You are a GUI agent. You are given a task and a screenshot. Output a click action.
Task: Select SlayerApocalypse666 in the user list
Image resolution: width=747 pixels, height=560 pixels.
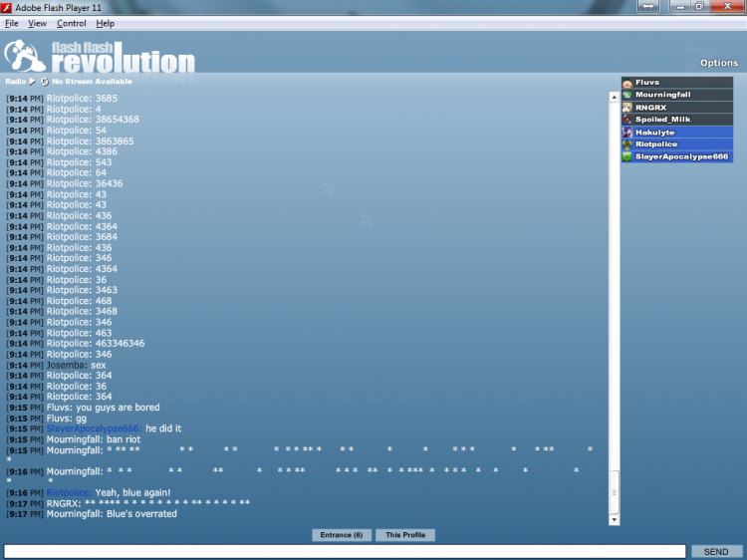click(x=681, y=156)
